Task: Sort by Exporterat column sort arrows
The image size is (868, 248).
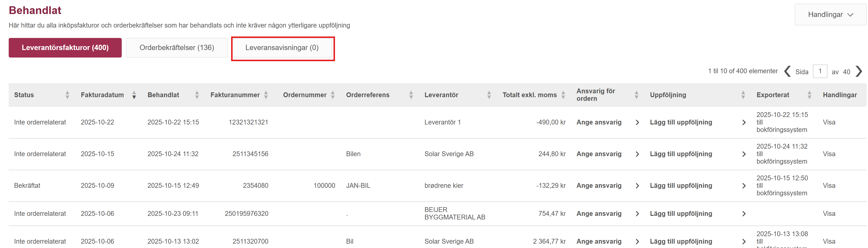Action: tap(809, 95)
